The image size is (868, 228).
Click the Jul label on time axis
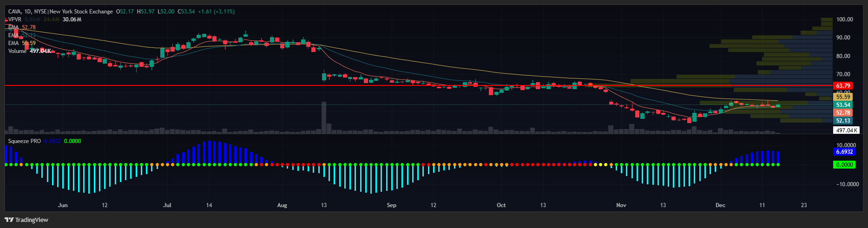pos(167,205)
